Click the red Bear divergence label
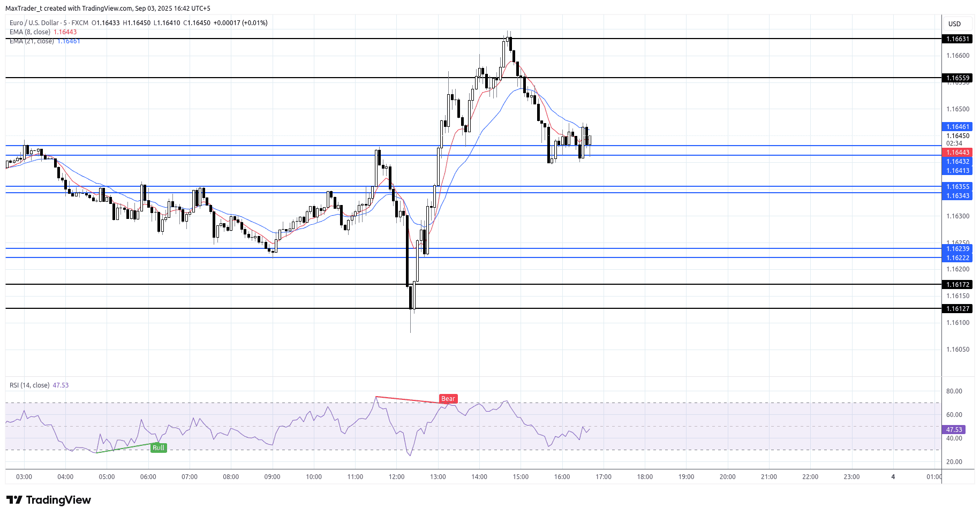 [x=448, y=399]
